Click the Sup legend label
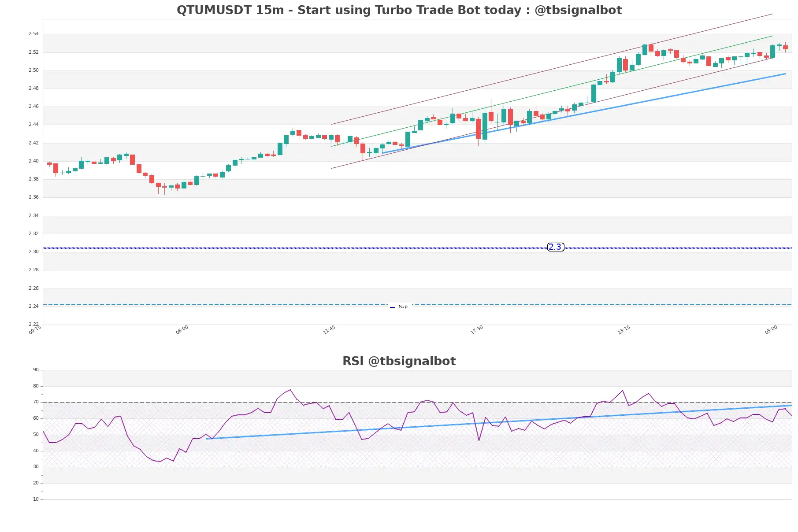798x532 pixels. pos(403,307)
